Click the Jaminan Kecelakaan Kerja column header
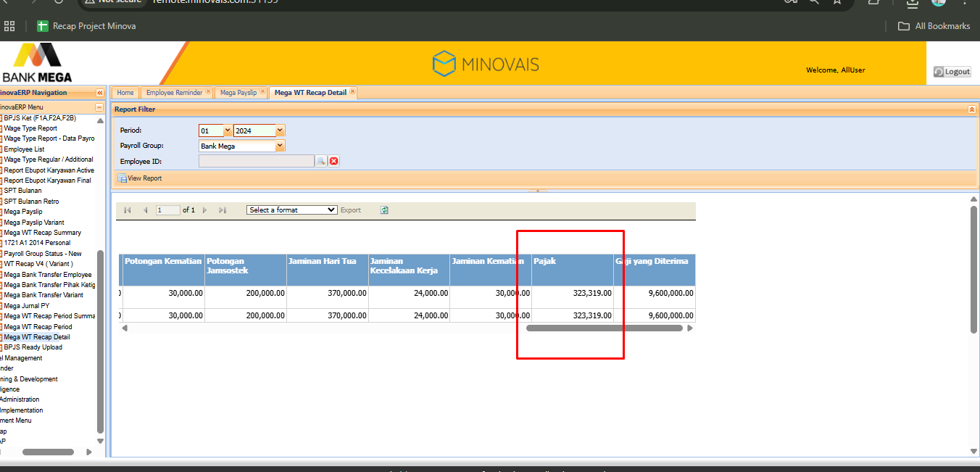This screenshot has width=980, height=472. (x=409, y=270)
